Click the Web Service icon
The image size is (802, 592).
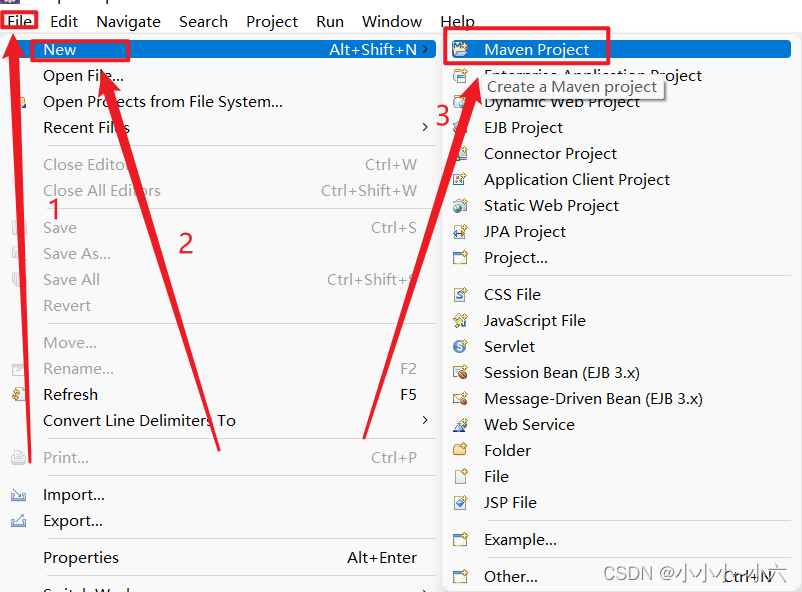[460, 425]
